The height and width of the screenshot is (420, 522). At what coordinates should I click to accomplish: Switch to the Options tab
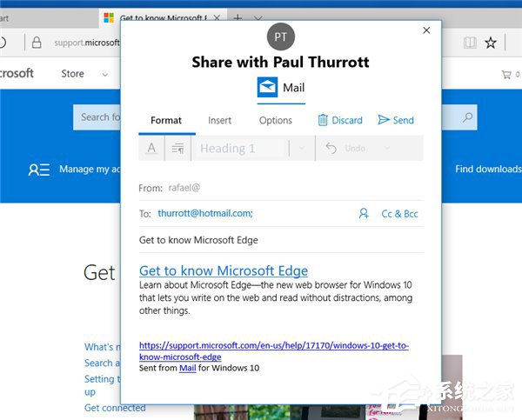pyautogui.click(x=275, y=120)
